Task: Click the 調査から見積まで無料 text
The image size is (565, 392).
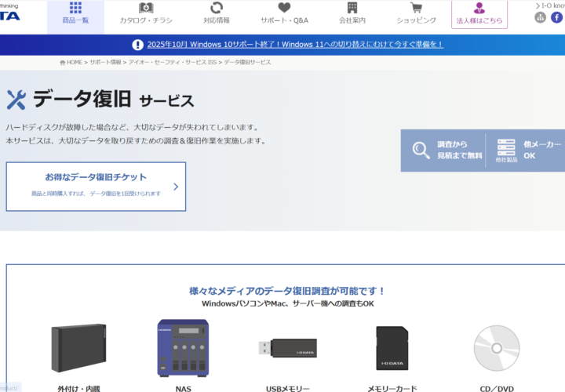Action: 459,150
